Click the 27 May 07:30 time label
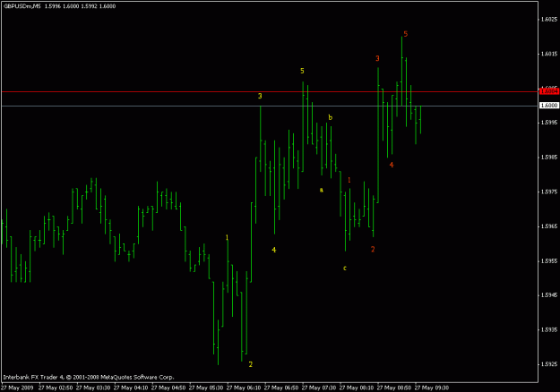This screenshot has width=560, height=392. point(319,388)
